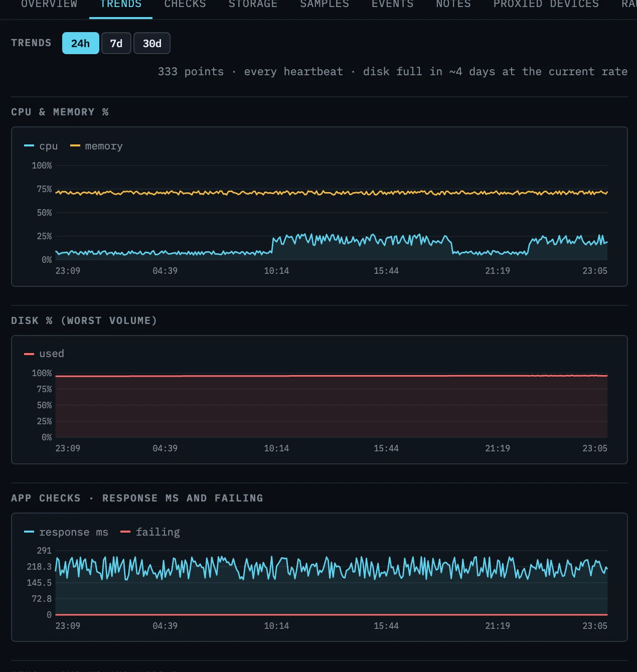637x672 pixels.
Task: Click the 218.3 axis value
Action: coord(39,567)
